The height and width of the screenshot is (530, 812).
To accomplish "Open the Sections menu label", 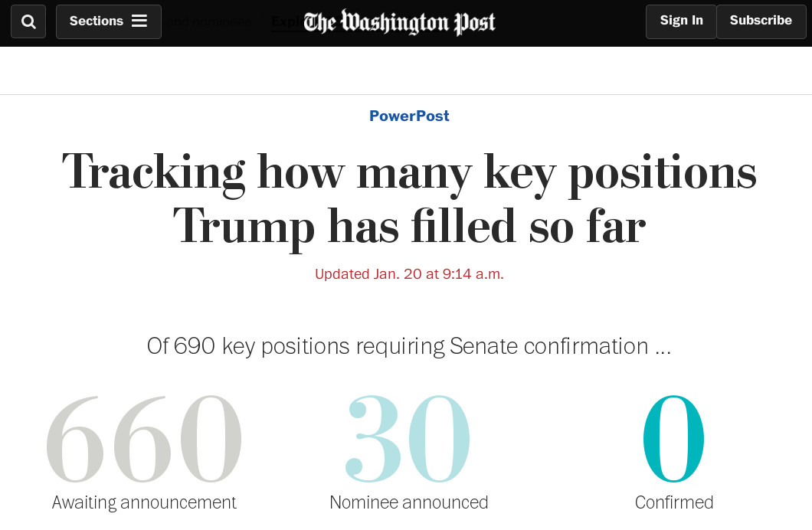I will [96, 21].
